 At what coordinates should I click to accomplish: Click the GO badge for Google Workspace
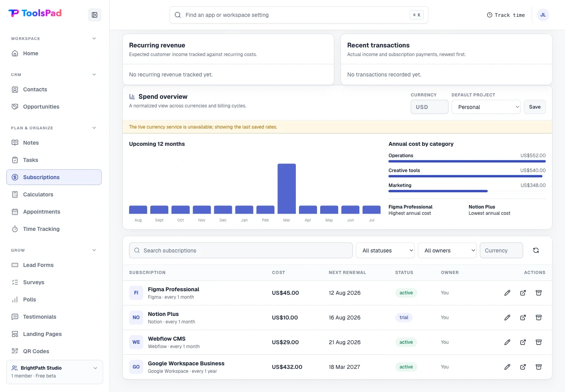(136, 367)
